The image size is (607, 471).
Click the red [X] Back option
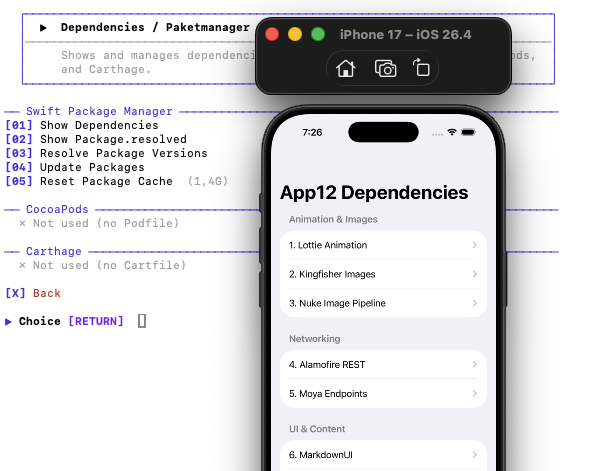tap(33, 293)
